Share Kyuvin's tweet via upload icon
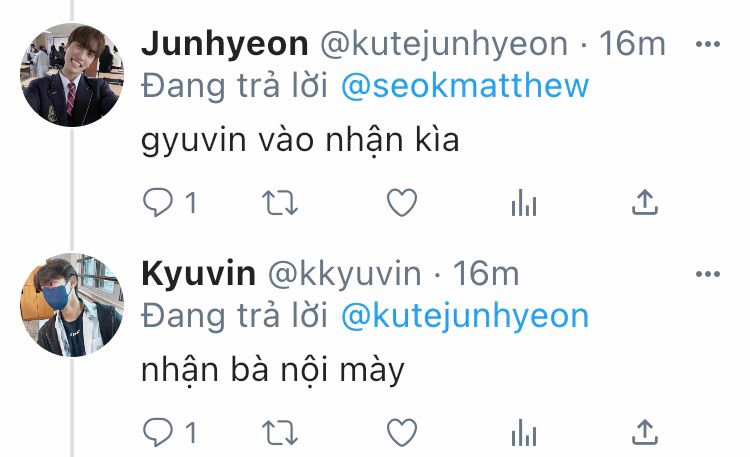 [645, 432]
